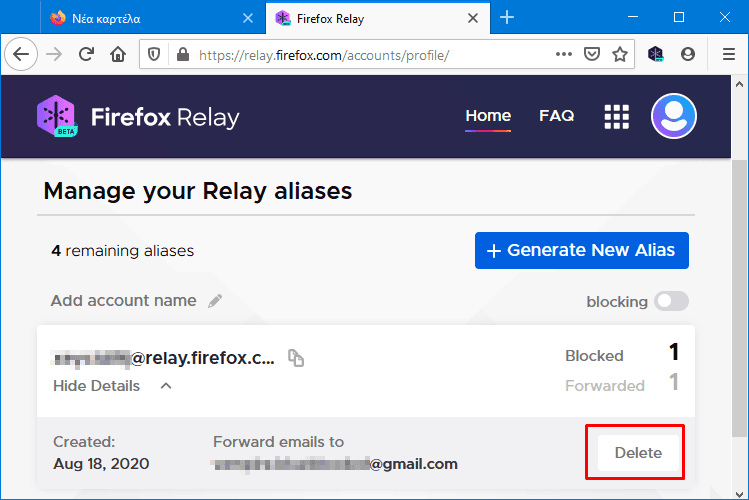
Task: Close the Νέα καρτέλα tab
Action: (248, 18)
